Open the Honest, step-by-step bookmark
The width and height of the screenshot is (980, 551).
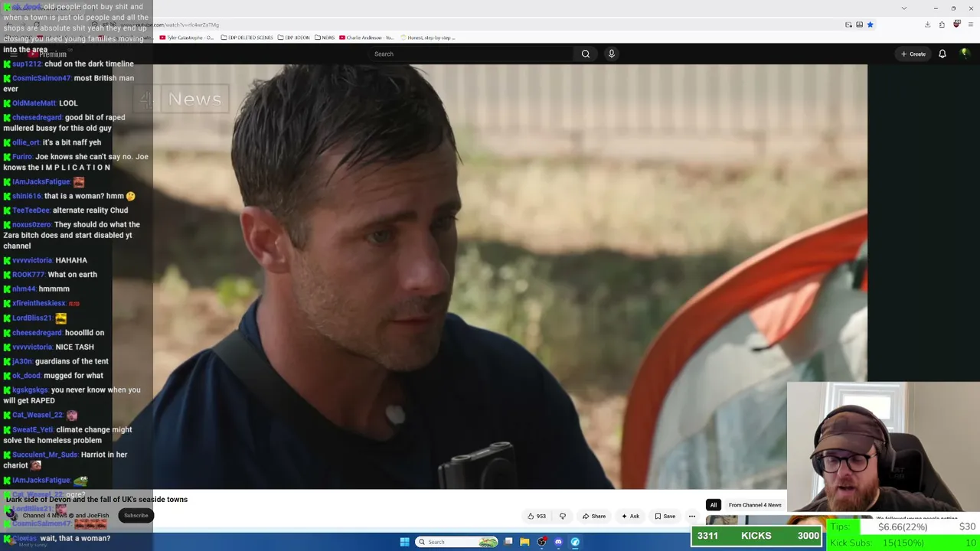click(x=427, y=37)
